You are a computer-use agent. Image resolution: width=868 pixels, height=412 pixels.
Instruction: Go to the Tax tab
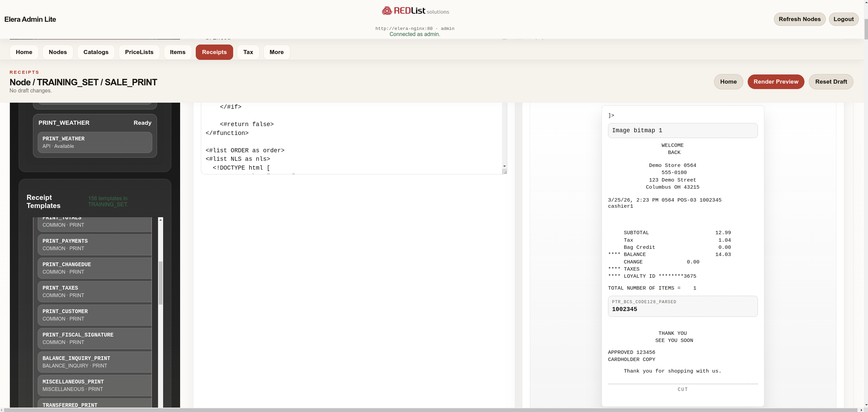click(248, 52)
